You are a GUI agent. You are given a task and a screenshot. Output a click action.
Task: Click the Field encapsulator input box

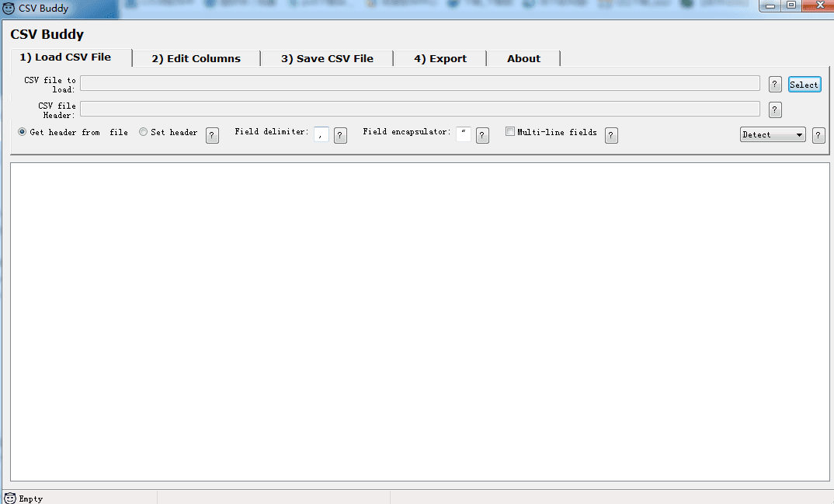pos(464,134)
